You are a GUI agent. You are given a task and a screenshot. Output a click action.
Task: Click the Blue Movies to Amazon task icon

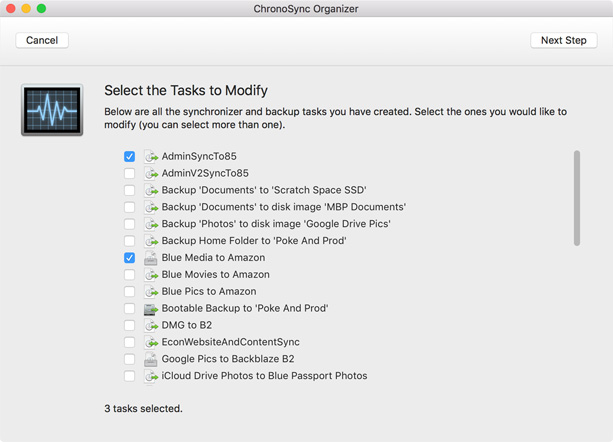[x=151, y=275]
